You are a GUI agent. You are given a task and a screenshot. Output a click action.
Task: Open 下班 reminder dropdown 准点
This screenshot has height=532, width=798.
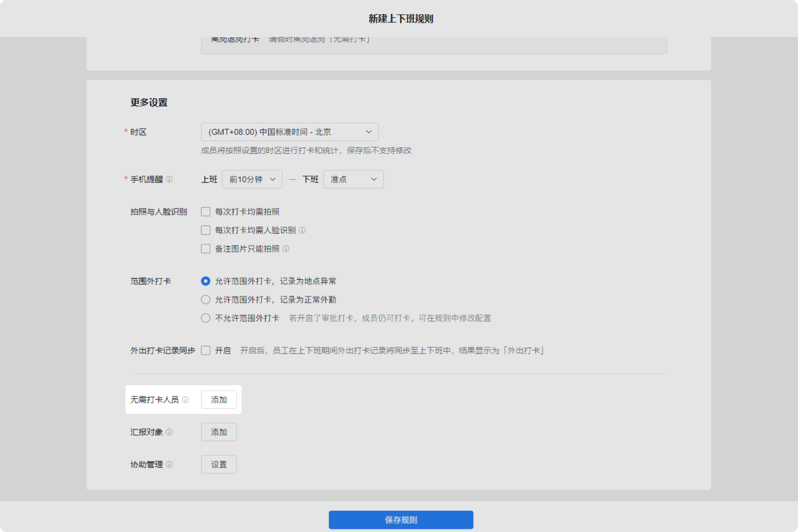[x=353, y=179]
